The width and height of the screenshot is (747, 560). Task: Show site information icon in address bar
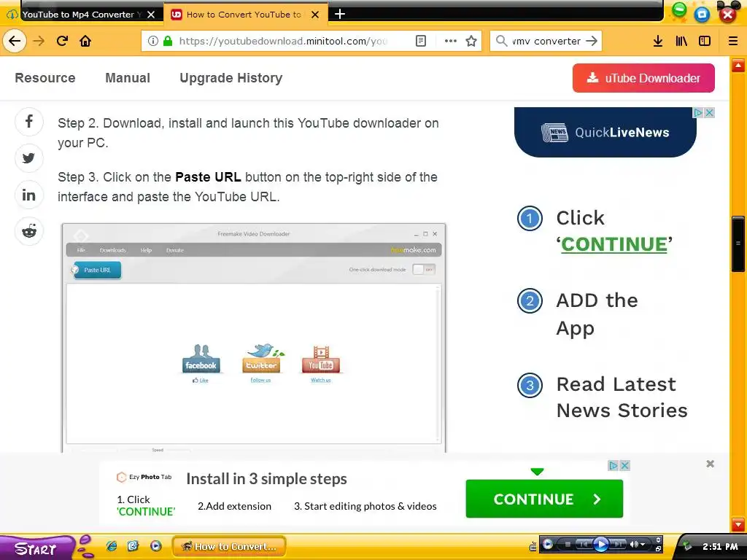pyautogui.click(x=153, y=41)
